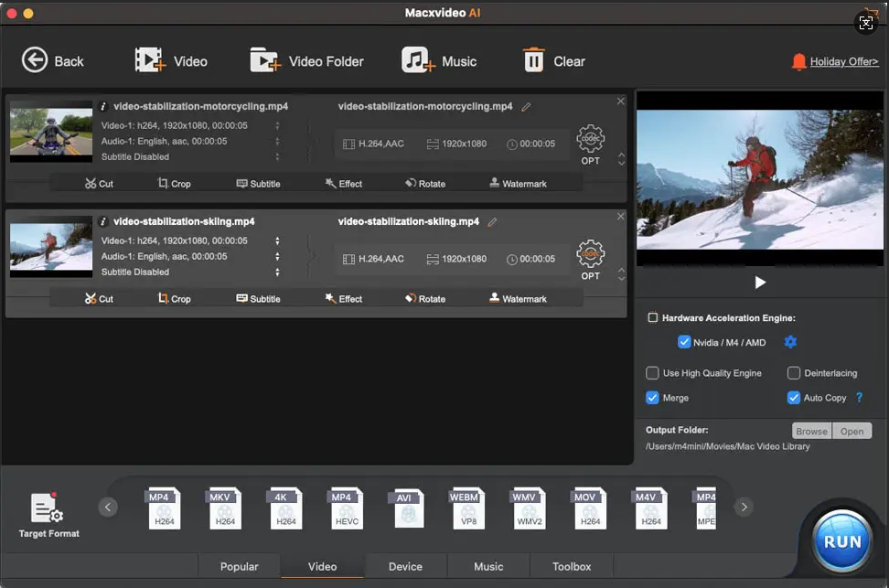Expand the Subtitle Disabled dropdown for the skiing video
This screenshot has height=588, width=889.
[277, 273]
